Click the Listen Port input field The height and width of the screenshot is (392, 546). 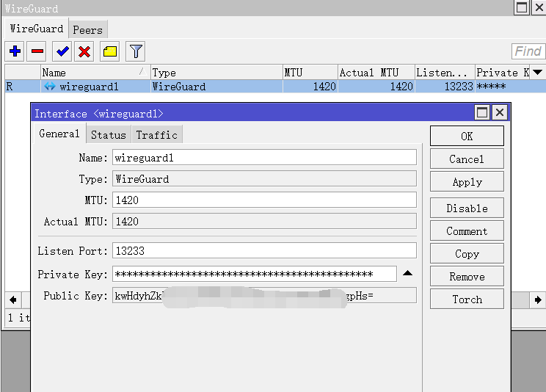coord(264,251)
